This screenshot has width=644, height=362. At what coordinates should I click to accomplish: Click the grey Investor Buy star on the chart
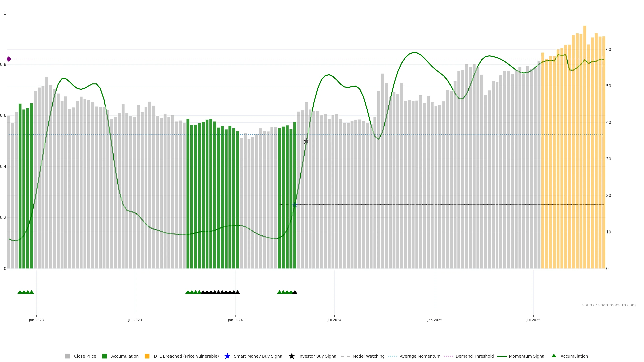(306, 141)
